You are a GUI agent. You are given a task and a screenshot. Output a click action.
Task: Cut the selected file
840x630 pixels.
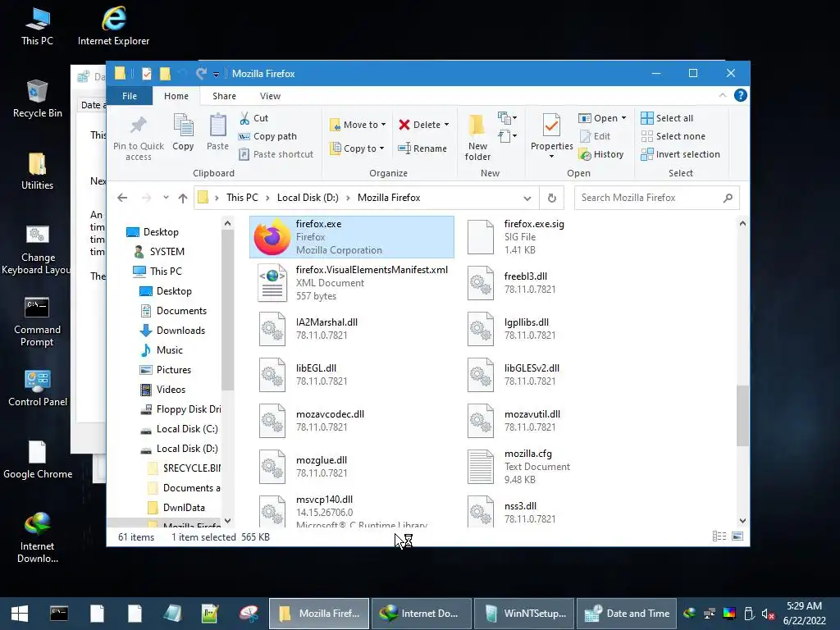[254, 118]
